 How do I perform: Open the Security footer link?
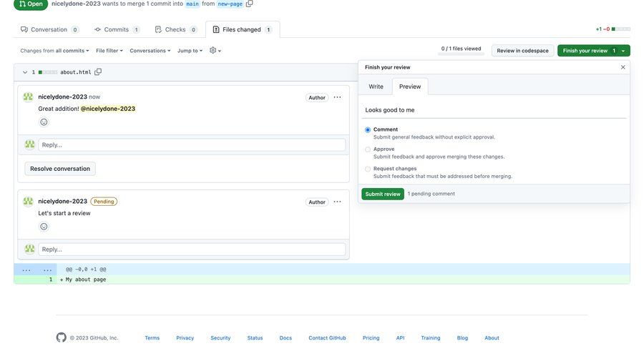pyautogui.click(x=220, y=338)
